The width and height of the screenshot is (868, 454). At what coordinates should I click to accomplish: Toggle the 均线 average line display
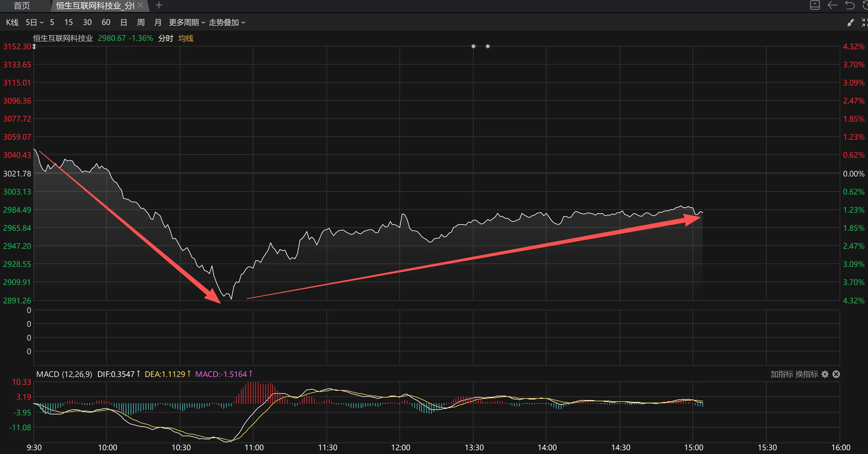(186, 38)
